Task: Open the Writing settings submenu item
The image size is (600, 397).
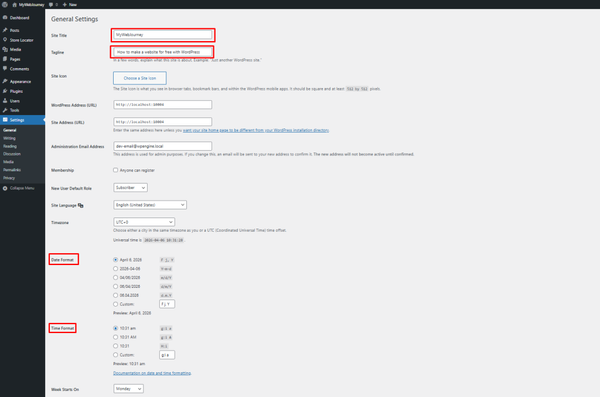Action: pyautogui.click(x=9, y=138)
